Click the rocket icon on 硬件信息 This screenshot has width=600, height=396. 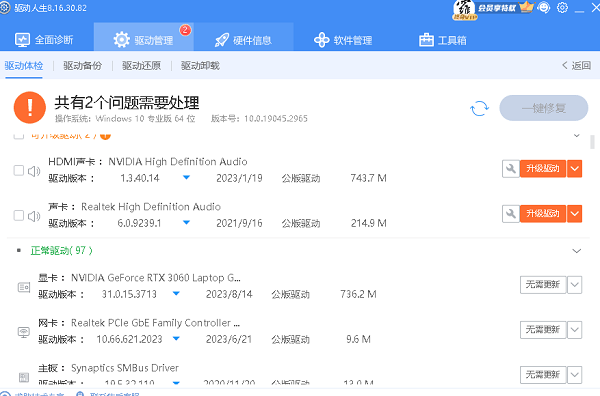coord(222,40)
